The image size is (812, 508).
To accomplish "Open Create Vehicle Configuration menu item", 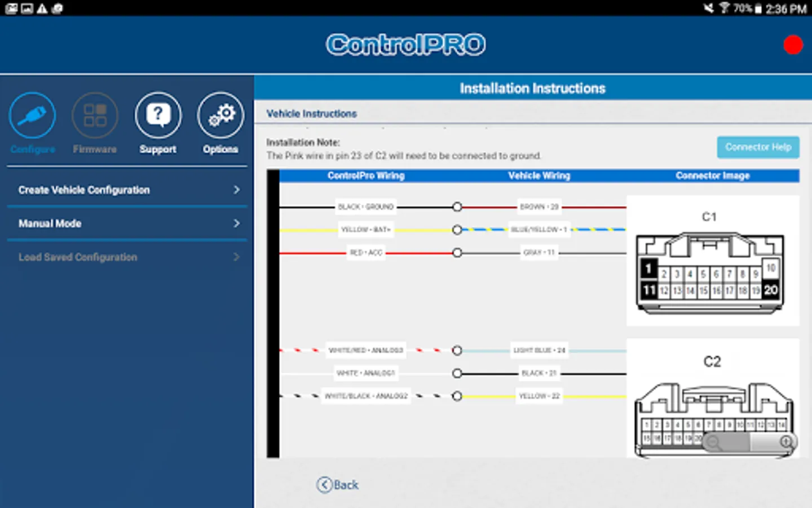I will click(x=127, y=190).
